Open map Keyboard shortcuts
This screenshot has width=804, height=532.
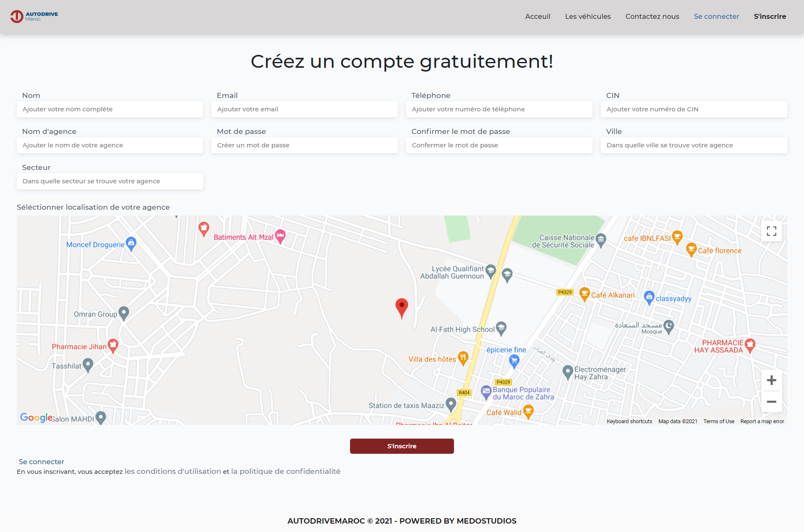coord(629,421)
